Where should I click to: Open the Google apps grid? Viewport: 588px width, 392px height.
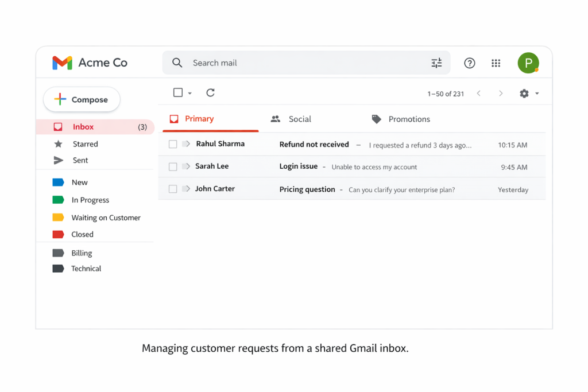(x=496, y=63)
